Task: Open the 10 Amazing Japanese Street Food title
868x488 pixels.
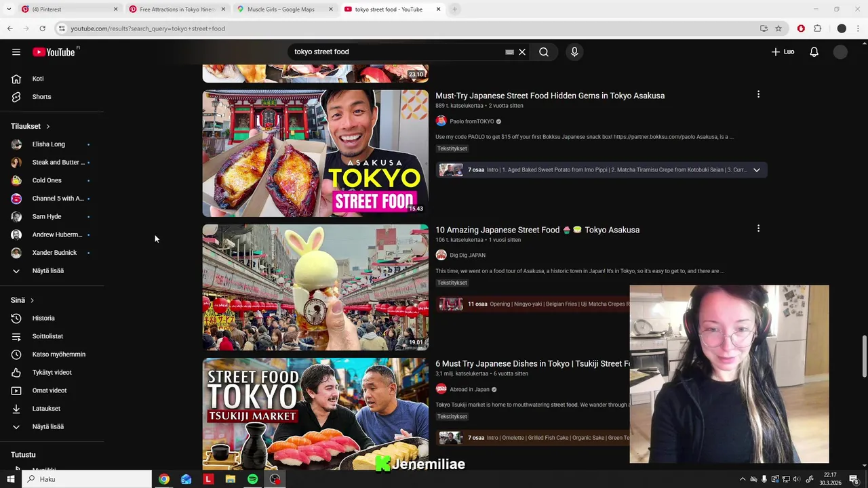Action: click(x=537, y=230)
